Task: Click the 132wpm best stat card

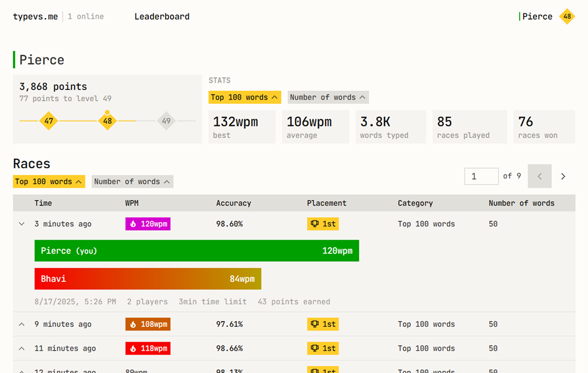Action: (242, 127)
